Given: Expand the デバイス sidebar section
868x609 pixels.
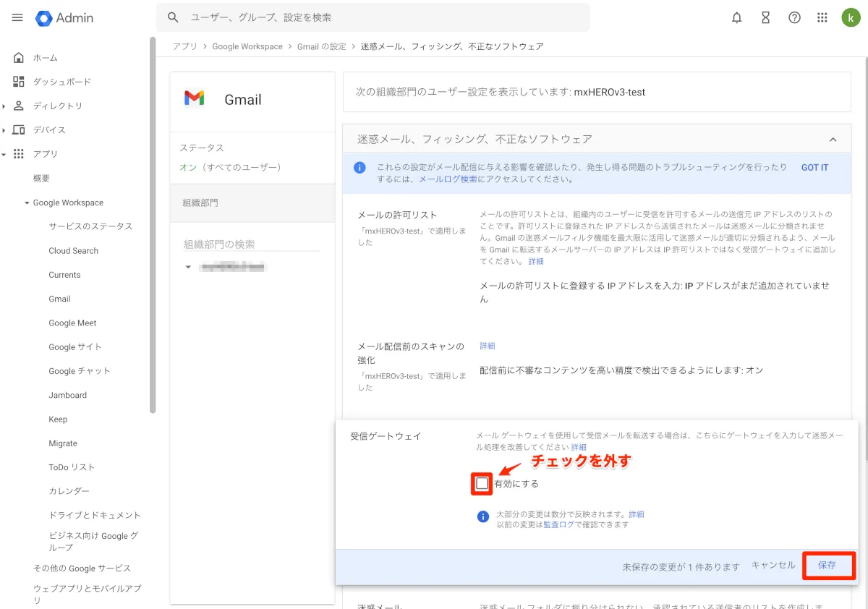Looking at the screenshot, I should pyautogui.click(x=4, y=130).
